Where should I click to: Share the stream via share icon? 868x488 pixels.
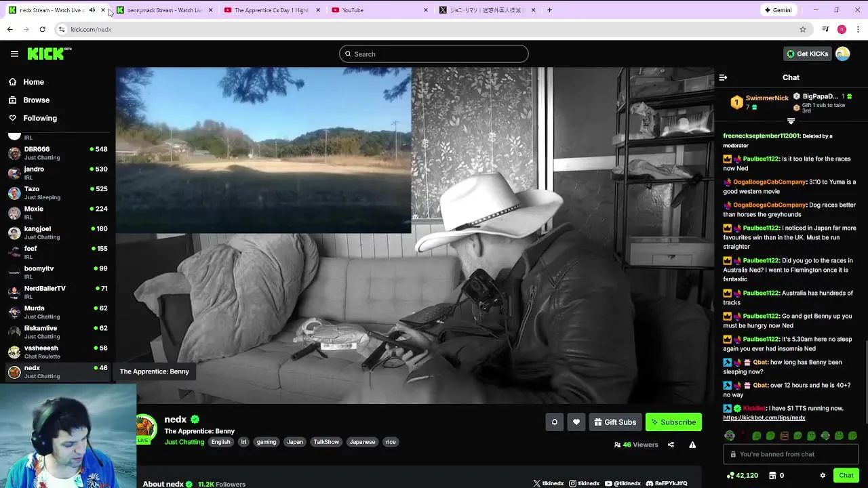pyautogui.click(x=671, y=445)
